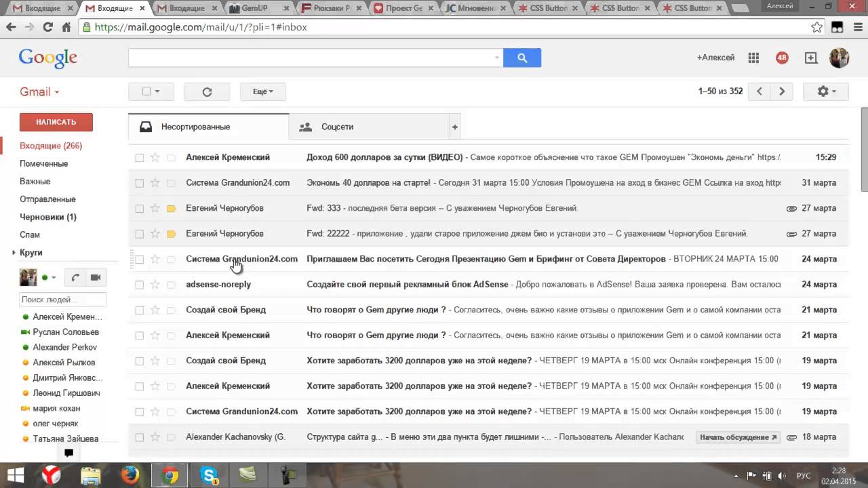The width and height of the screenshot is (868, 488).
Task: Click the vertical page scrollbar
Action: click(x=864, y=149)
